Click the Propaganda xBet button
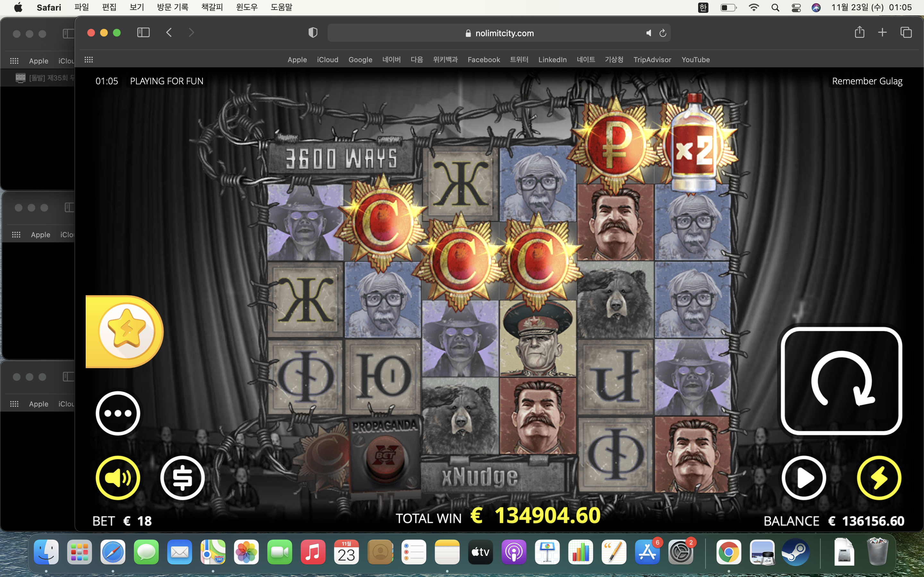Screen dimensions: 924x577 (385, 456)
